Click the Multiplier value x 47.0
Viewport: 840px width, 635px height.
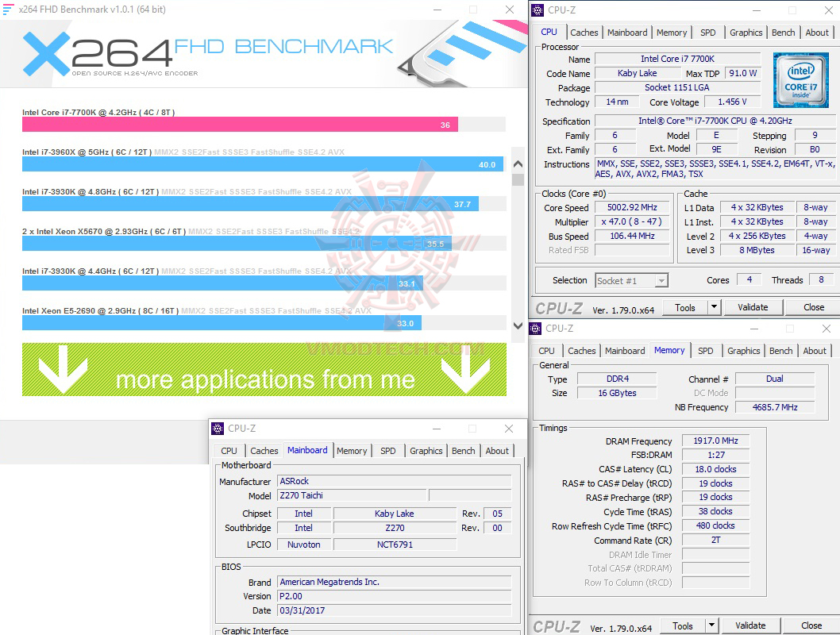[632, 221]
